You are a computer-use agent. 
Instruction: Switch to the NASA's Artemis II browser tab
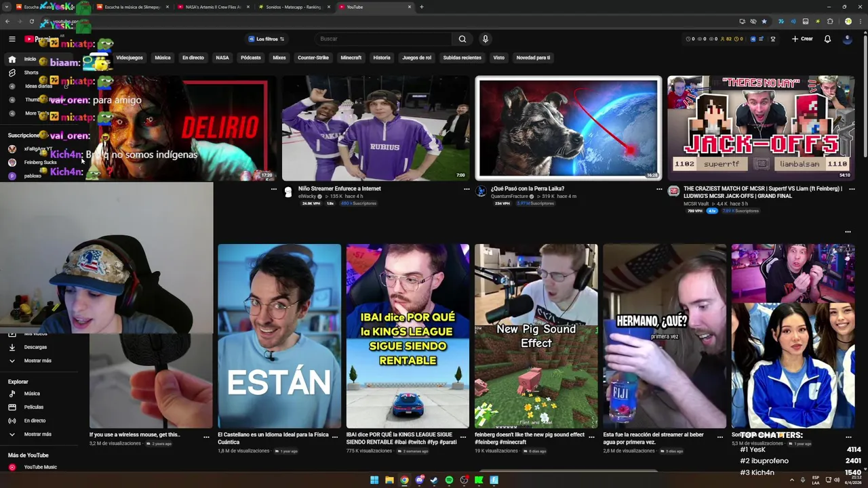[213, 7]
